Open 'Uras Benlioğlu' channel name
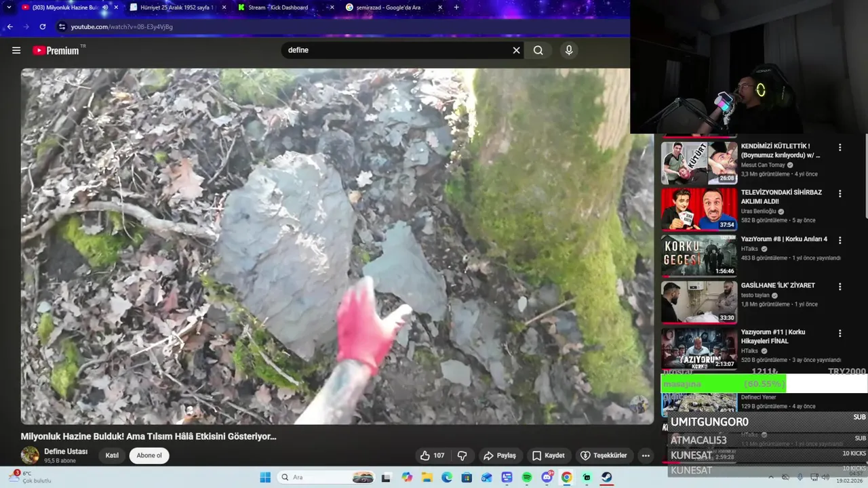 click(x=758, y=211)
